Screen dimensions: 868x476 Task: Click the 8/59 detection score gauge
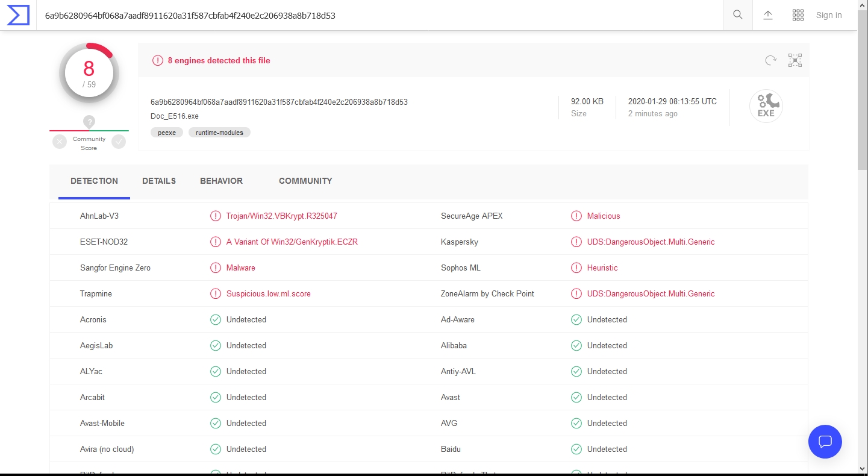89,74
